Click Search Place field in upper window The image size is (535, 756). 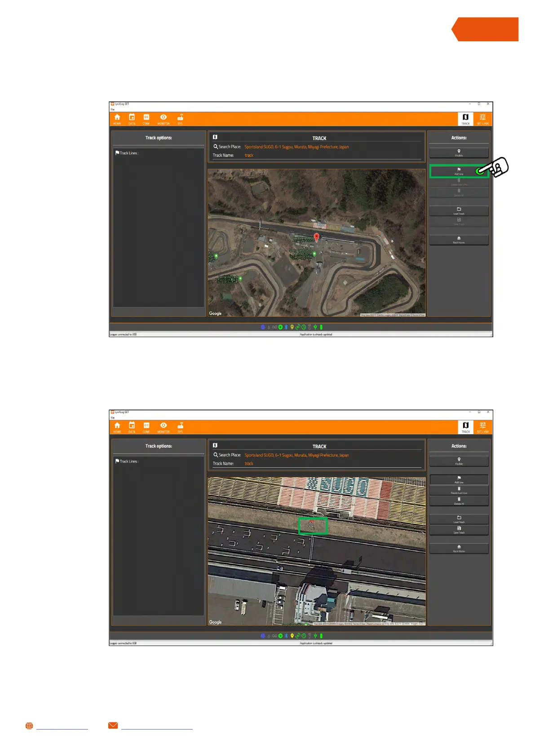(296, 147)
